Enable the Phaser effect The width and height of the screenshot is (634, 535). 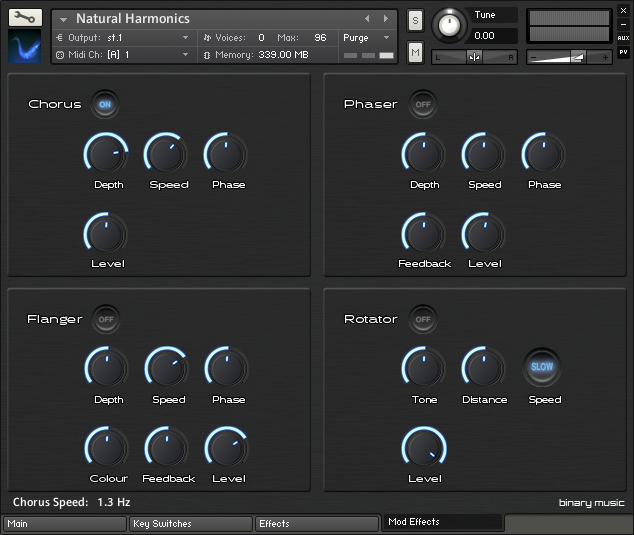[x=423, y=104]
